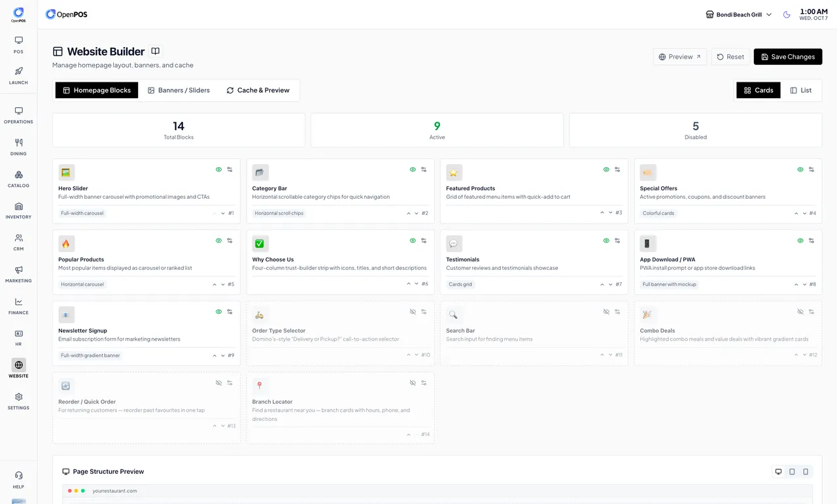
Task: Select the desktop preview device icon
Action: (778, 471)
